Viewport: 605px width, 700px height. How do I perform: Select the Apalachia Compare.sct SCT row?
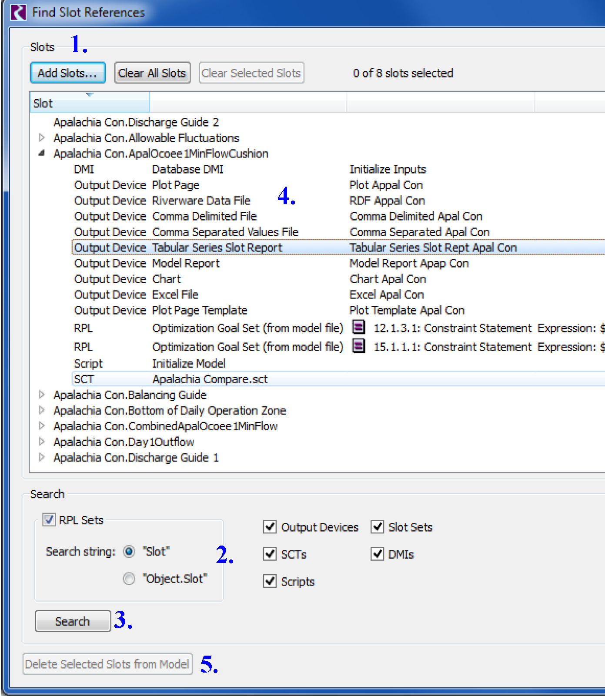coord(210,379)
